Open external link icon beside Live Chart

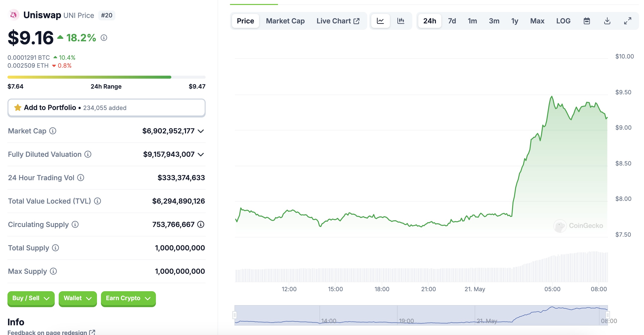coord(357,21)
